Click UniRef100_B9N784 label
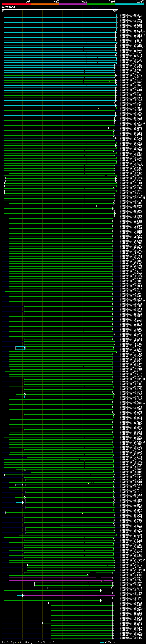The height and width of the screenshot is (644, 146). coord(131,90)
